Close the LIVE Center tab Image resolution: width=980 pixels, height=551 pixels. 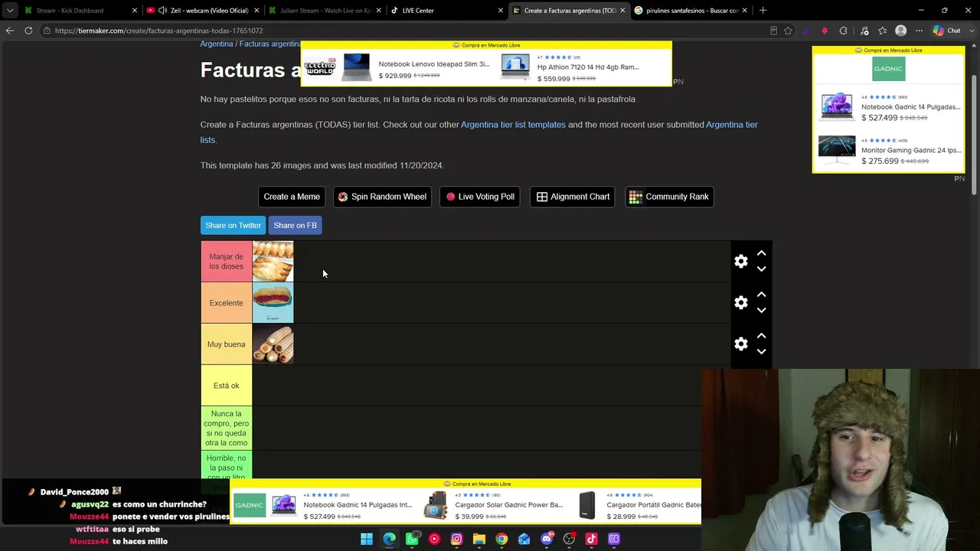click(x=501, y=11)
